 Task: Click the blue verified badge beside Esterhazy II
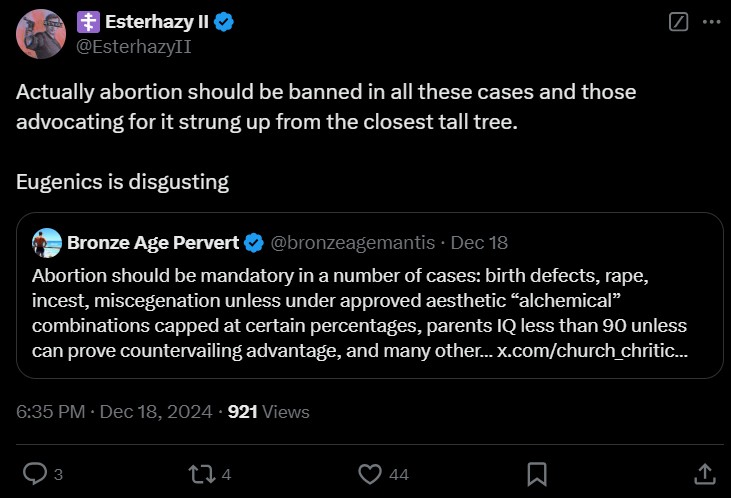coord(223,23)
